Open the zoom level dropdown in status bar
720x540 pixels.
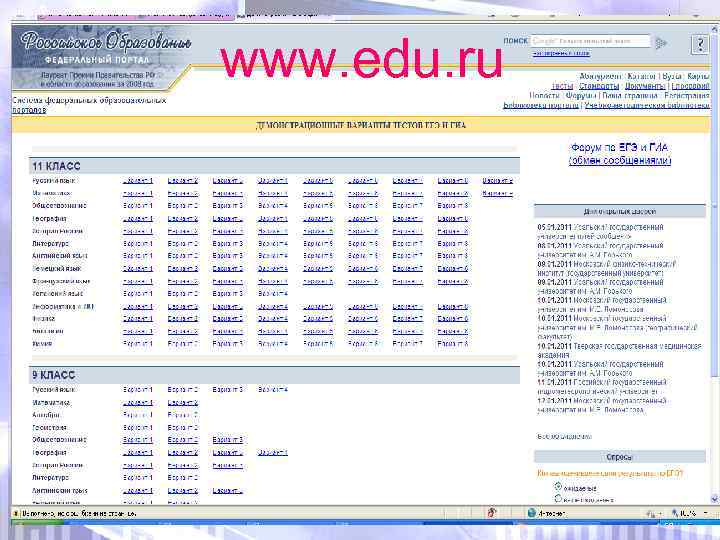[705, 513]
